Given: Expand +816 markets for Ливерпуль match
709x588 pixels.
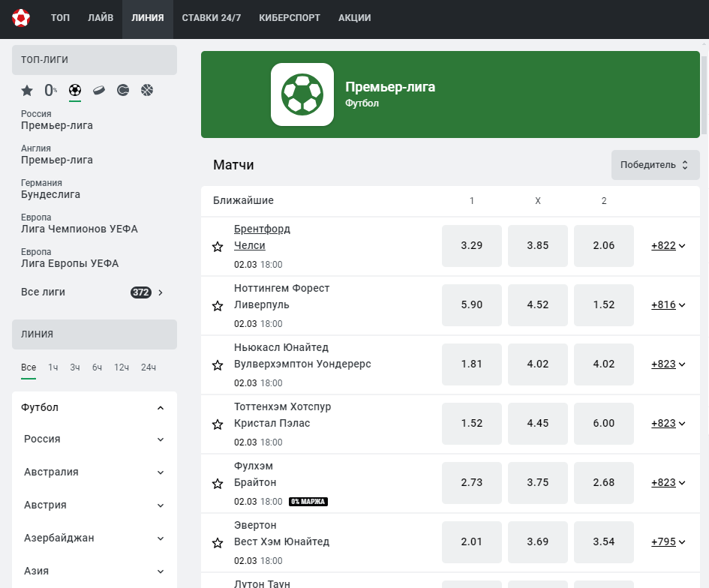Looking at the screenshot, I should [x=668, y=304].
